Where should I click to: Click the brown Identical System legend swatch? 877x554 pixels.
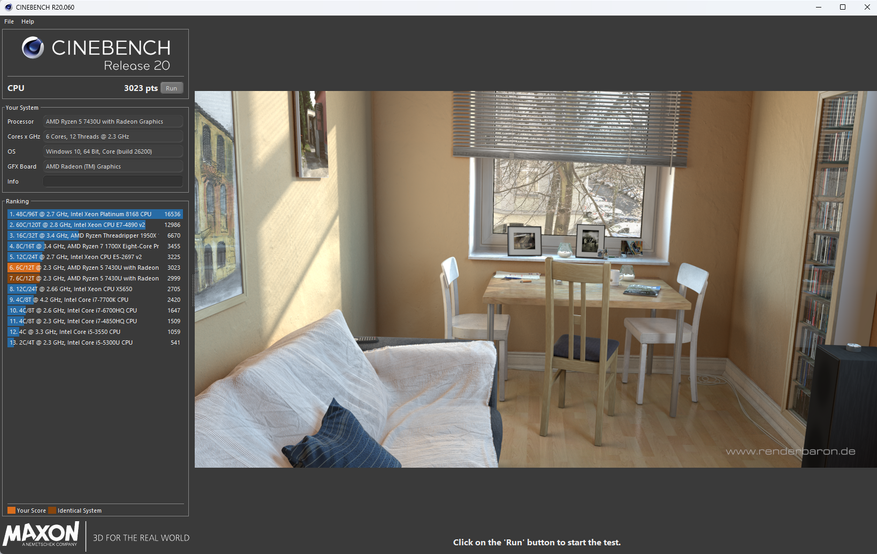52,510
